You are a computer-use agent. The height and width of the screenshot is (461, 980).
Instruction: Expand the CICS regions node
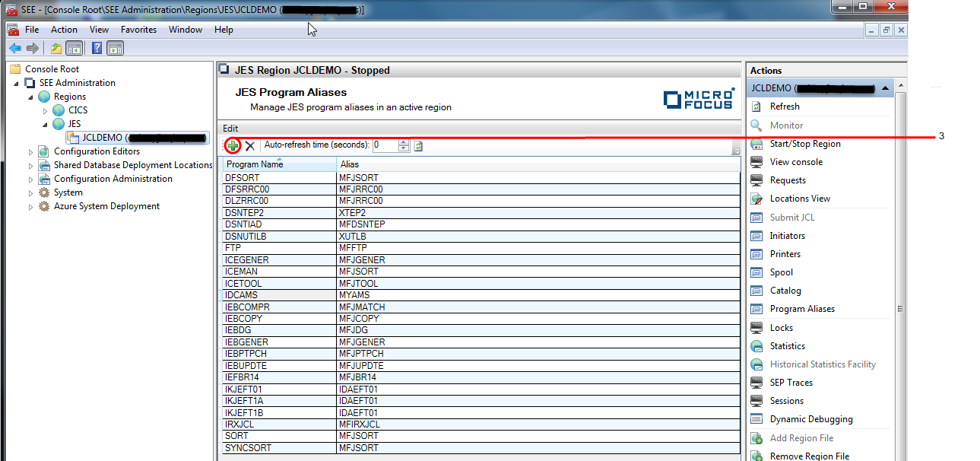[x=46, y=110]
